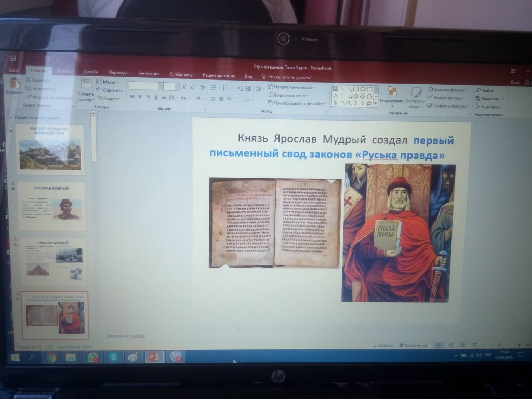Click the 'Что вы хотите сделать?' search box
The image size is (532, 399).
coord(287,77)
